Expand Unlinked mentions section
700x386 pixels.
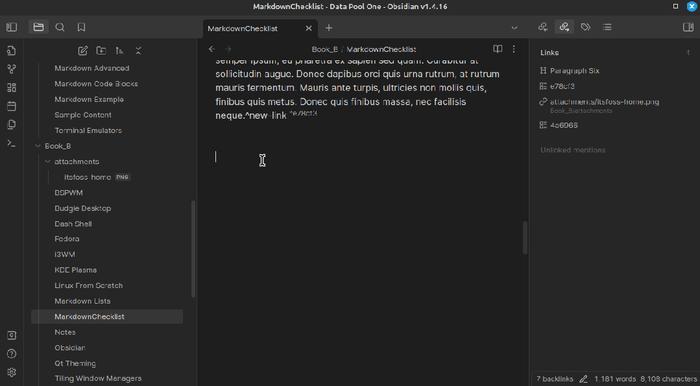[x=573, y=150]
